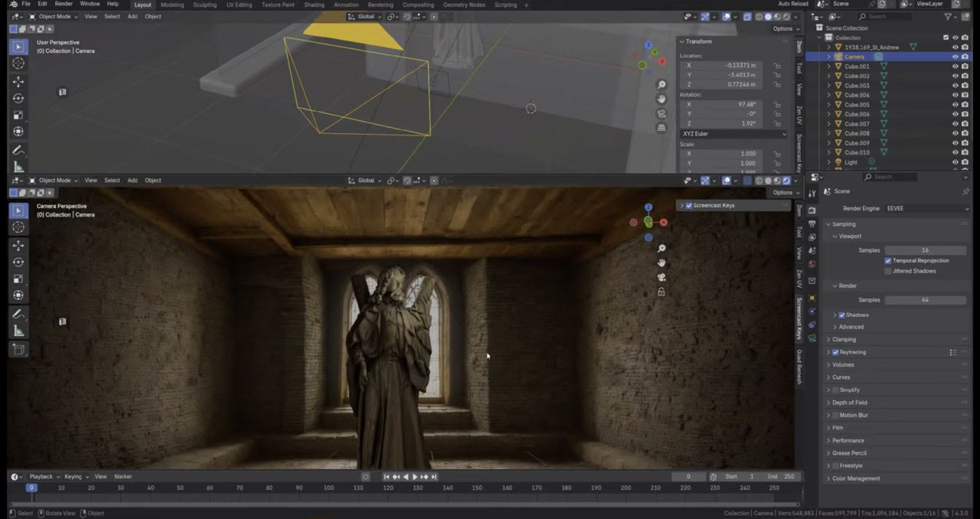Select the Move tool in upper viewport
Image resolution: width=980 pixels, height=519 pixels.
click(18, 82)
